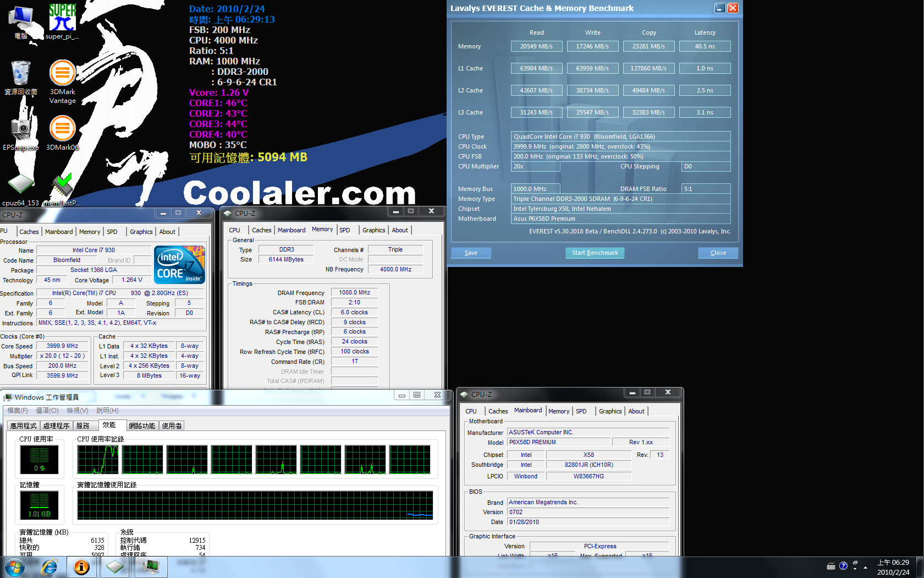Viewport: 924px width, 578px height.
Task: Launch the 3DMark Vantage desktop icon
Action: pos(63,81)
